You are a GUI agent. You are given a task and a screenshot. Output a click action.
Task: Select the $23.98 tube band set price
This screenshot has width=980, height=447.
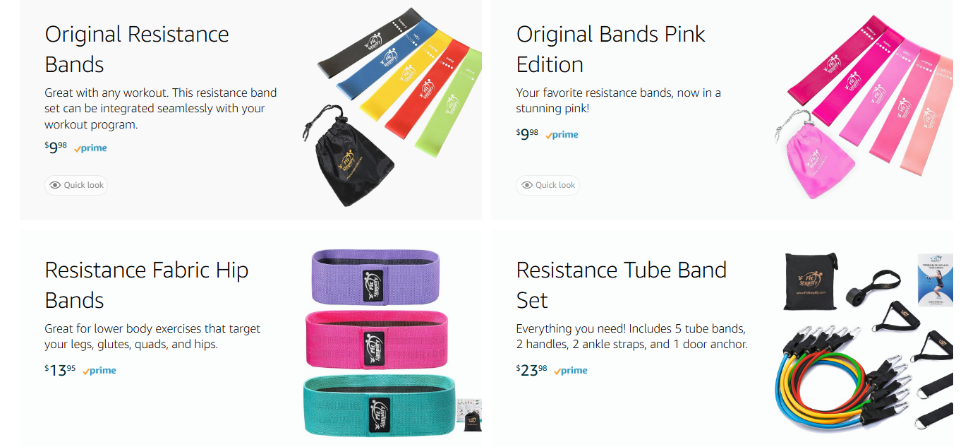click(x=531, y=369)
